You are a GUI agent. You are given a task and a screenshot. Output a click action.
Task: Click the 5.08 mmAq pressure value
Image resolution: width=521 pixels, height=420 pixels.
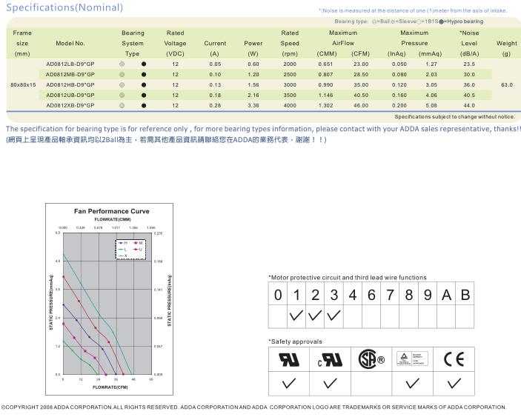[431, 106]
